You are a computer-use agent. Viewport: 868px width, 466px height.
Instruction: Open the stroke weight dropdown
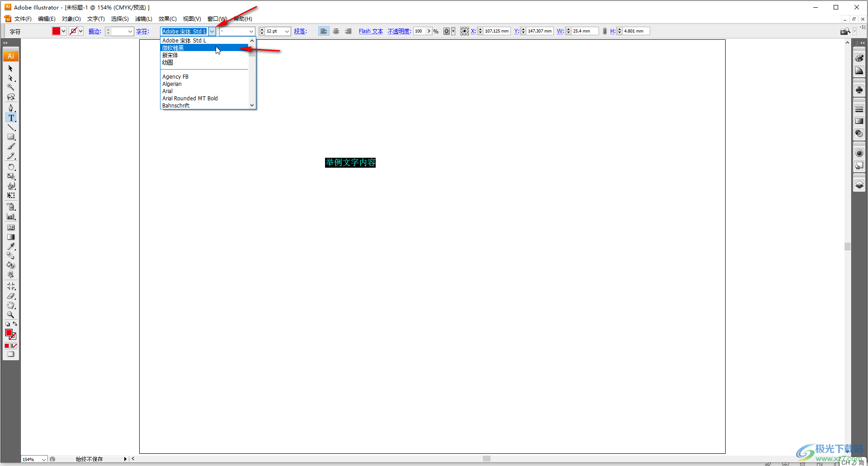[130, 31]
